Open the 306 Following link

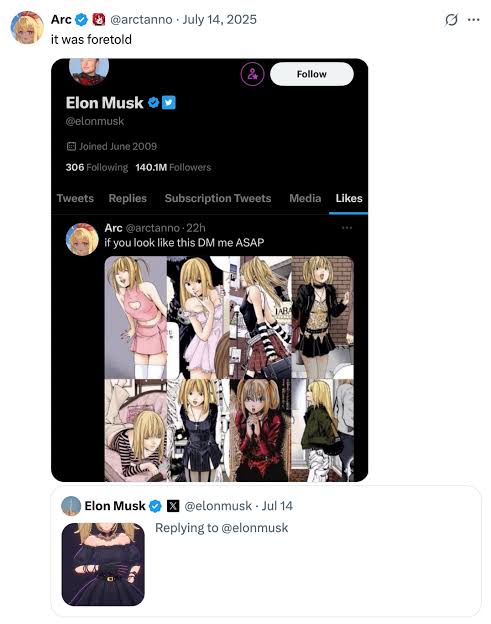pos(97,167)
